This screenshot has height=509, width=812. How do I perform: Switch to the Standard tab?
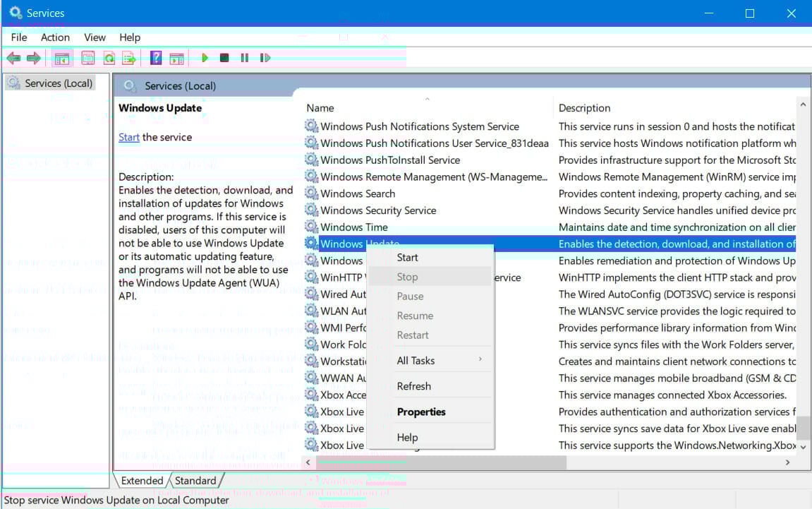195,481
